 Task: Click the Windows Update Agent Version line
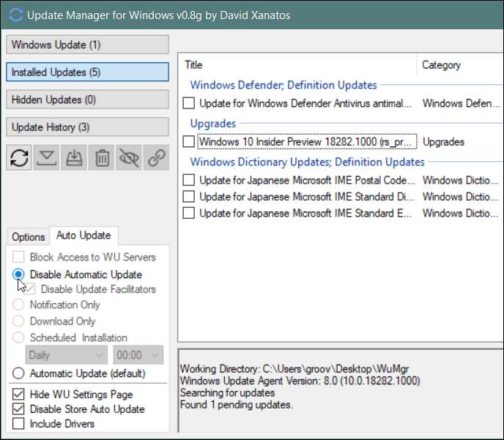point(300,381)
